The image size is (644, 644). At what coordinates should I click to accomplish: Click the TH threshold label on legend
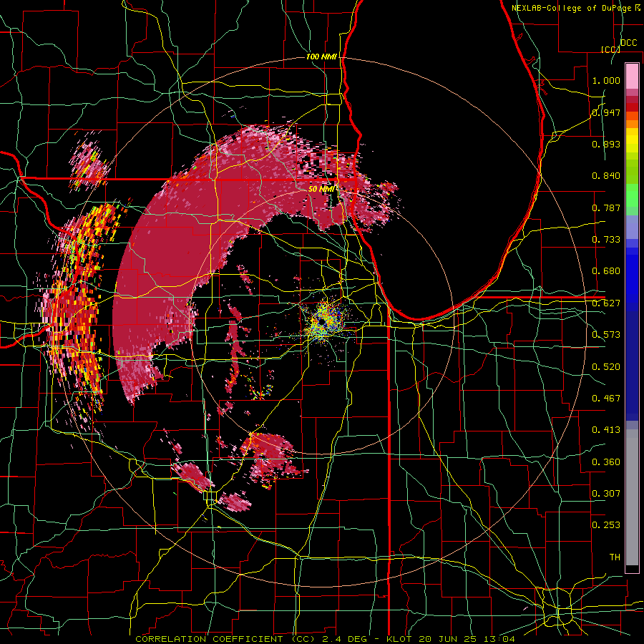click(615, 557)
